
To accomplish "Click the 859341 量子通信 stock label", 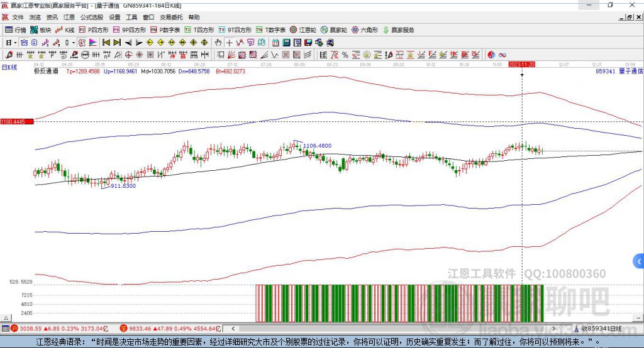I will (619, 72).
